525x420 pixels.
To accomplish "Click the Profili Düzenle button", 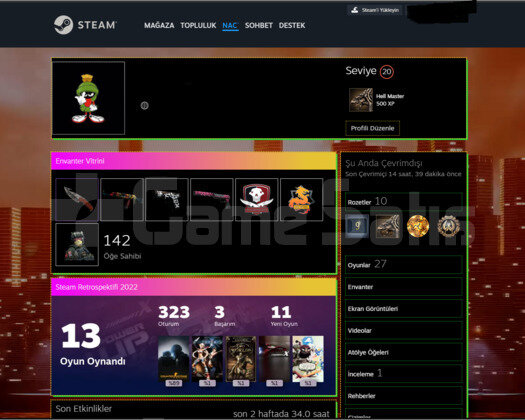I will [x=372, y=128].
